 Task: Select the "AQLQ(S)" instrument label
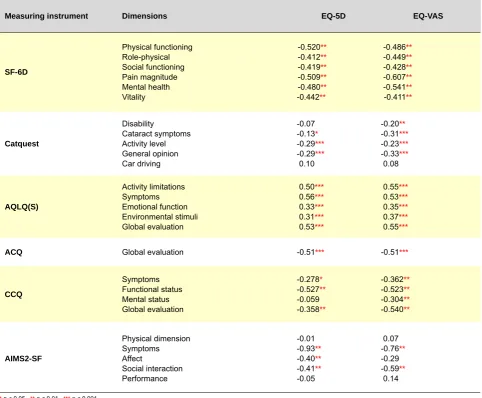click(x=22, y=207)
